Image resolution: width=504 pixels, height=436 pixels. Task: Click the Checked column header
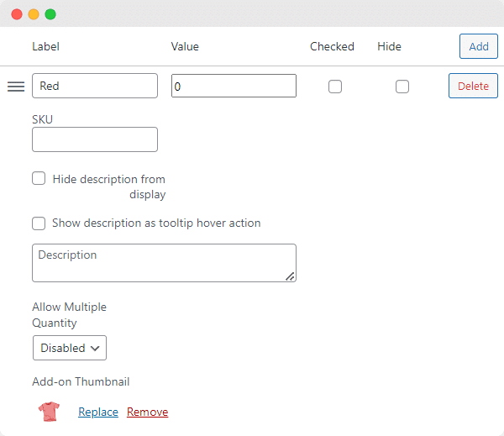332,46
